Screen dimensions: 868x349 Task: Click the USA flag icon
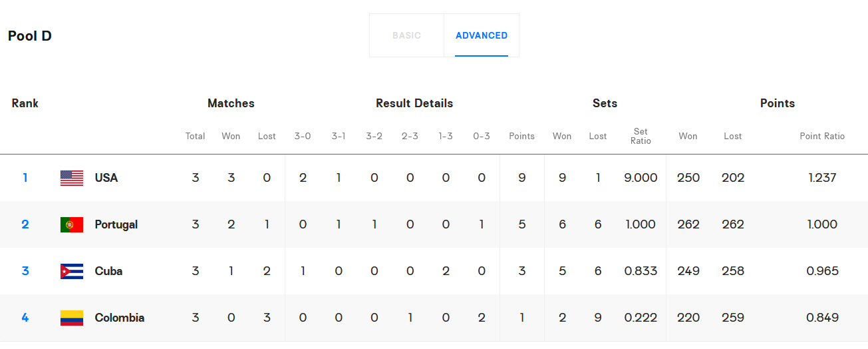72,178
